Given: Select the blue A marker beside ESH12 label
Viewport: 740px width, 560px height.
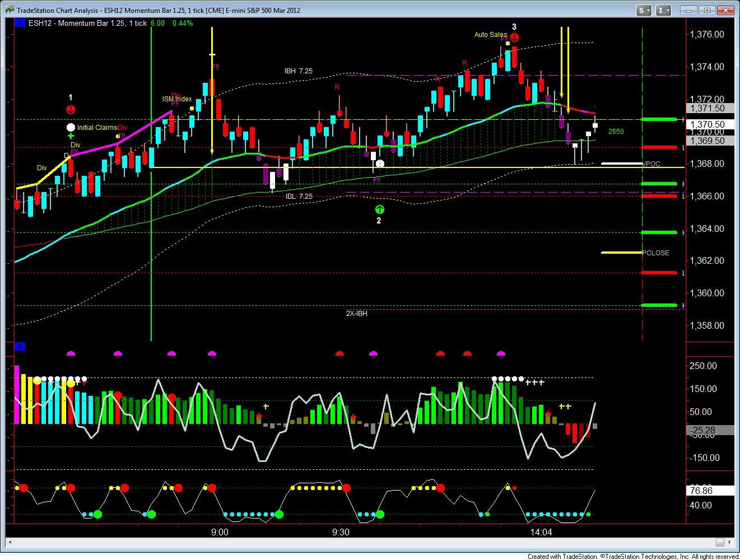Looking at the screenshot, I should point(20,23).
